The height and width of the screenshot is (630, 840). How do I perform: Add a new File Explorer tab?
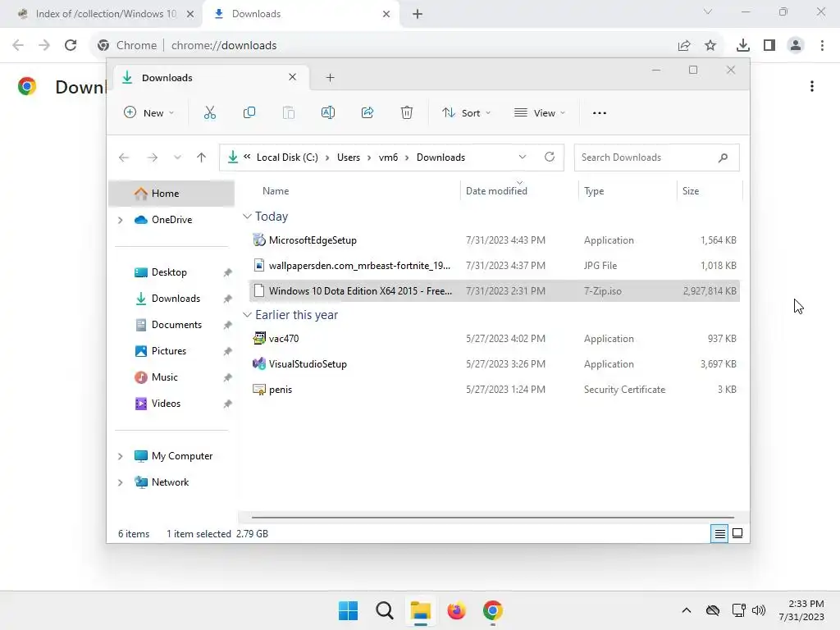[330, 78]
